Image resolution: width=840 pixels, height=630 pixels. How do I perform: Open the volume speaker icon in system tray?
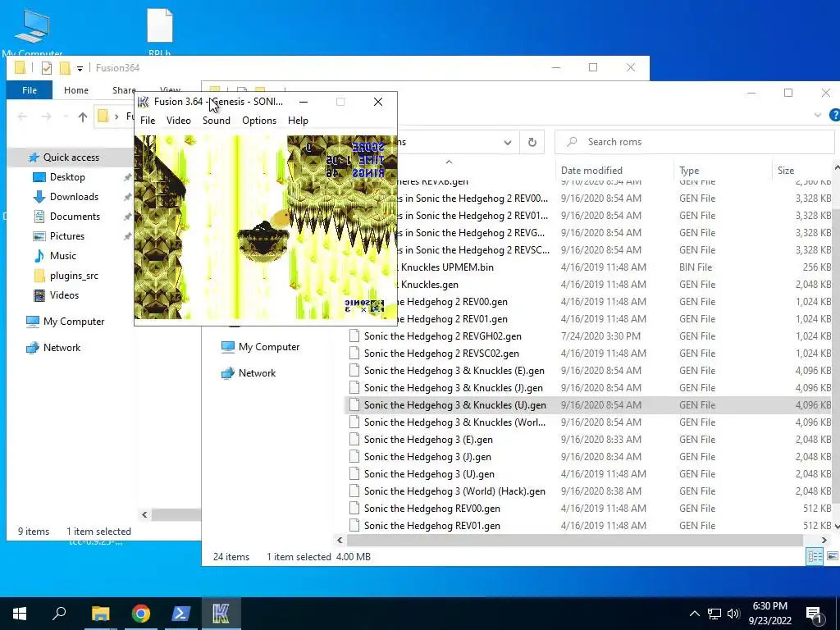[733, 614]
